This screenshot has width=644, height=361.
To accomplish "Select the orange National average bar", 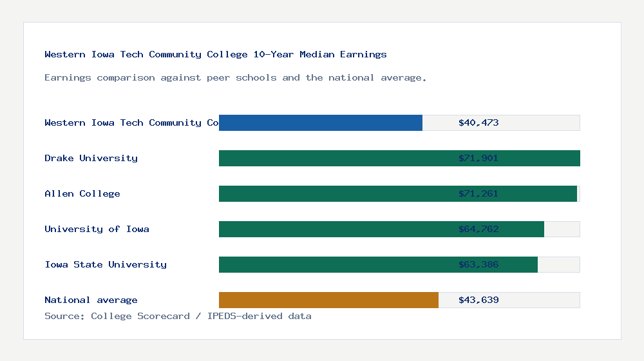I will coord(328,300).
